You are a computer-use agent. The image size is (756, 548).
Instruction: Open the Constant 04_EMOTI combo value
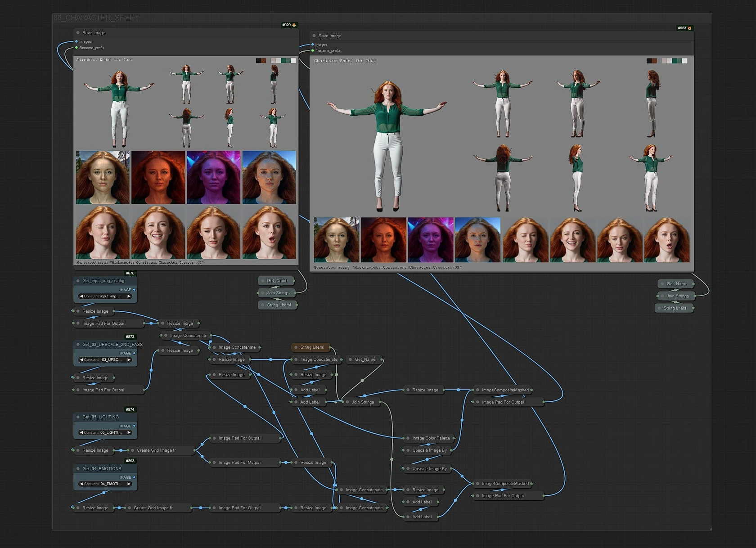click(105, 484)
